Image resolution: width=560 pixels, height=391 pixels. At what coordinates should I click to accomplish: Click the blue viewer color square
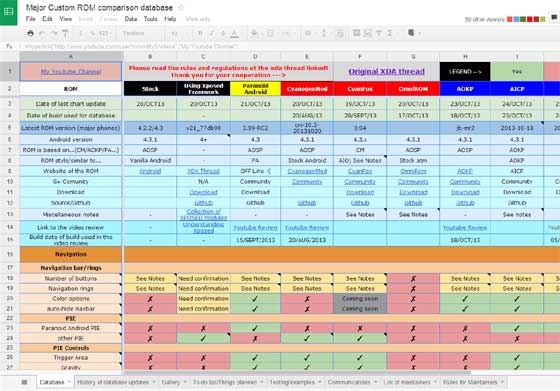pyautogui.click(x=516, y=19)
